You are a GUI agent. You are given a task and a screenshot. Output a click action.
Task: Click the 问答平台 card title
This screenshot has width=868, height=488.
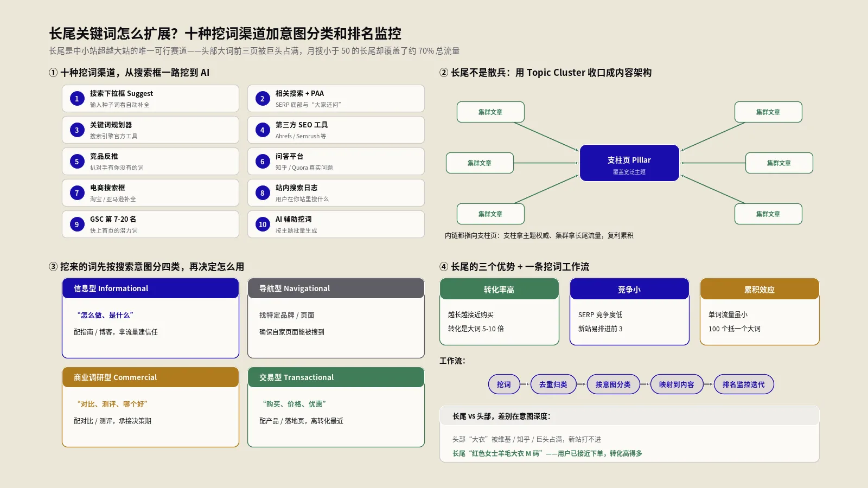290,156
